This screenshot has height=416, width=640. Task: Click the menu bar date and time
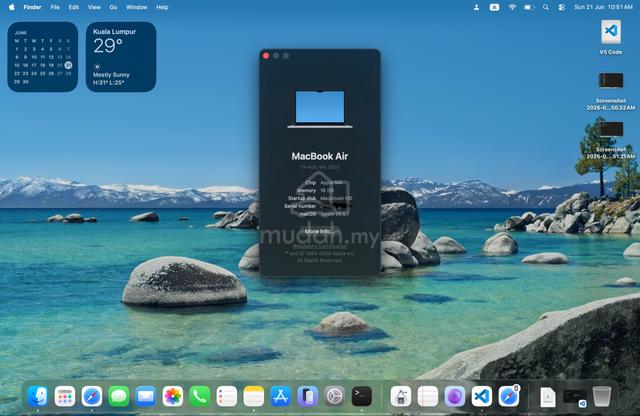[603, 7]
